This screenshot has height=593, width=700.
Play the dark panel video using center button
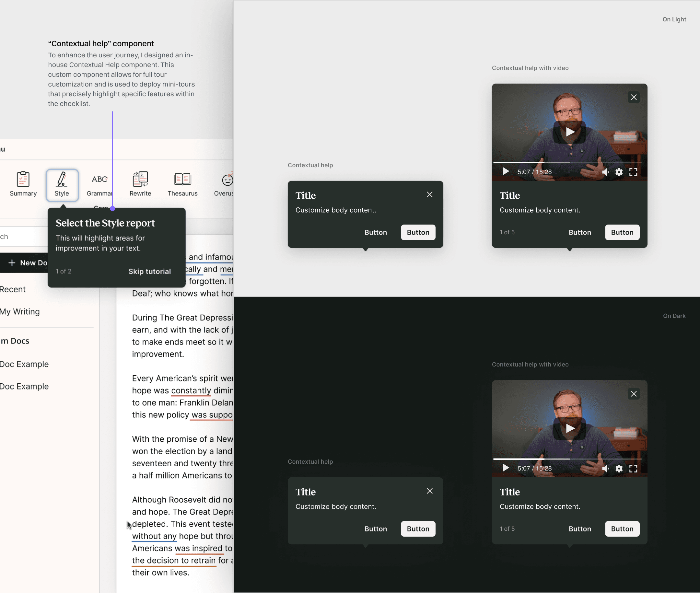[x=569, y=428]
